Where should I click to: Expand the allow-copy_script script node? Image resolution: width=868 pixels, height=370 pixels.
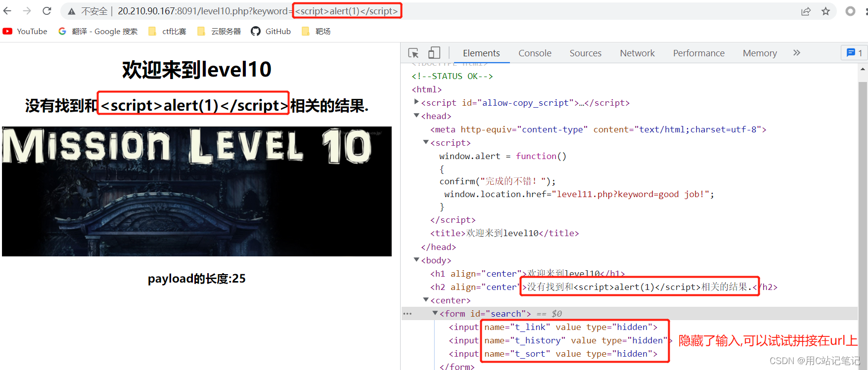416,102
